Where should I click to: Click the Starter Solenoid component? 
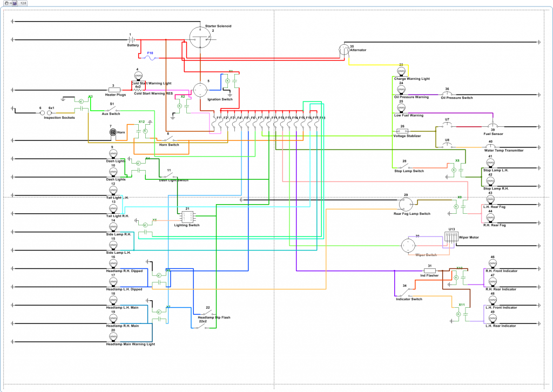tap(200, 36)
